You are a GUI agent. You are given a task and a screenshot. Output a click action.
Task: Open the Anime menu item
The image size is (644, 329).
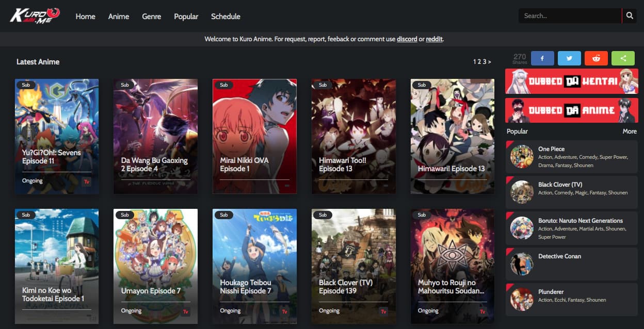(119, 17)
